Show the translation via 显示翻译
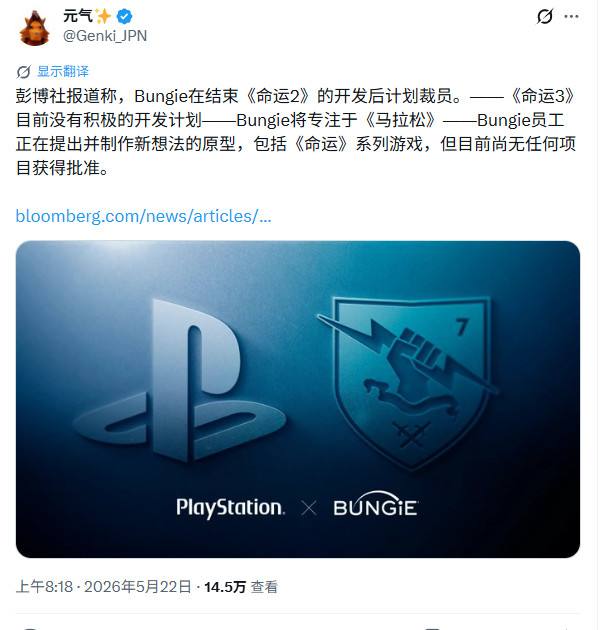 pos(63,72)
